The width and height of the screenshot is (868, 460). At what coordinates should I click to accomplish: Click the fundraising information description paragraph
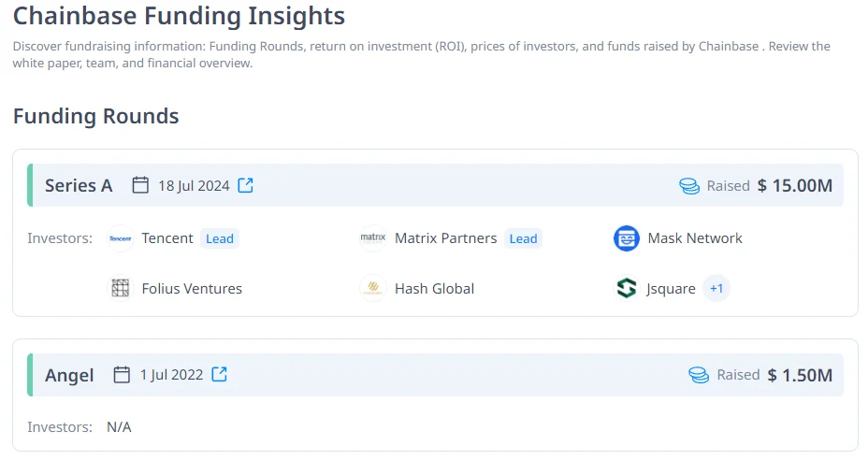click(421, 54)
